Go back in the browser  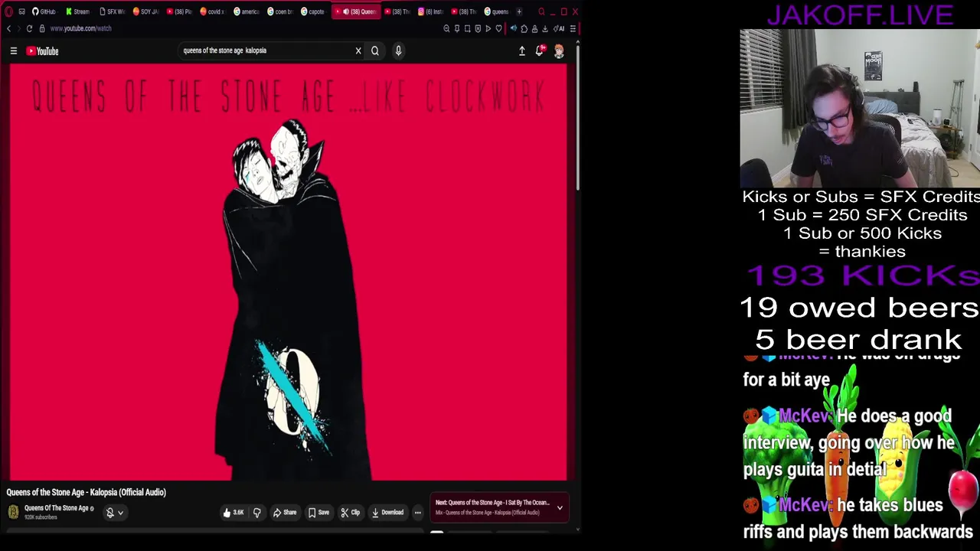[x=9, y=28]
